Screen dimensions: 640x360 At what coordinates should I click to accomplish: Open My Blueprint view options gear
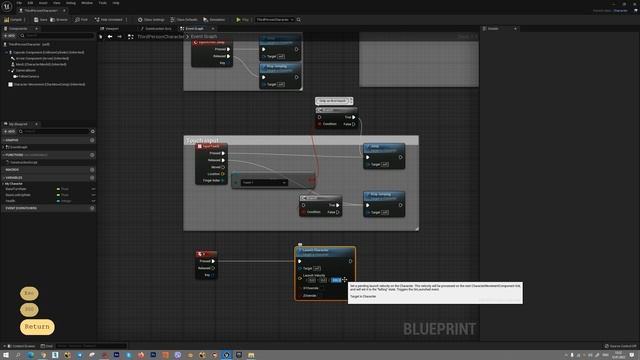pos(93,131)
